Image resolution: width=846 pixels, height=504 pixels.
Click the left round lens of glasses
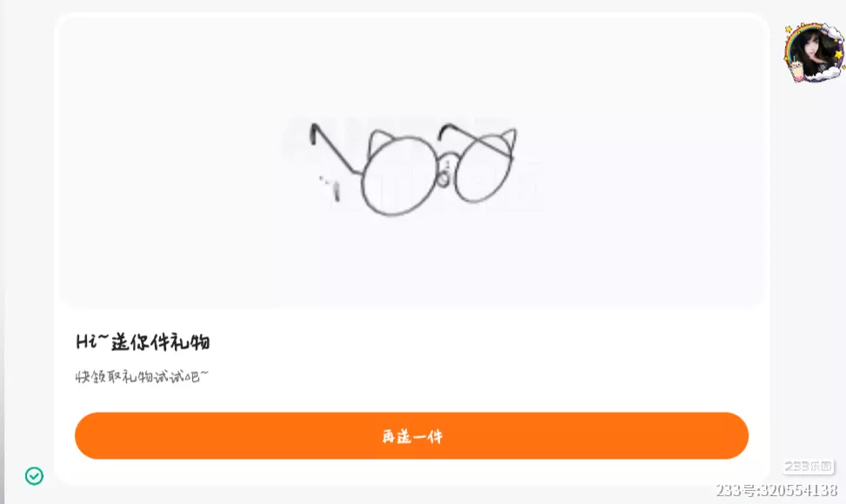point(400,176)
